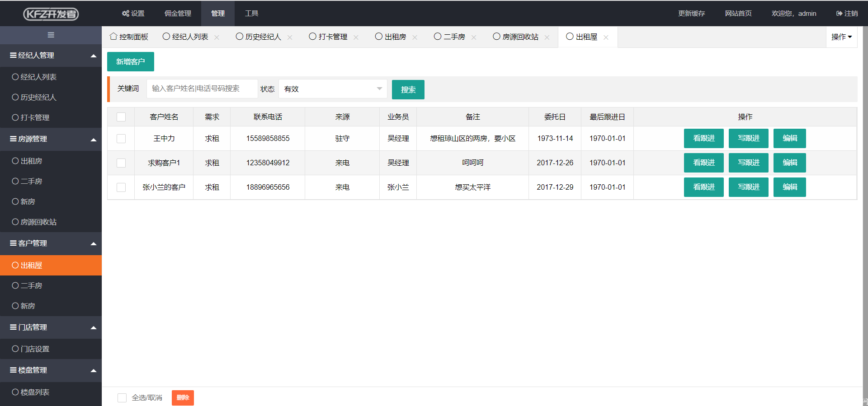Open 二手房 under 客户管理 in sidebar
868x406 pixels.
point(51,286)
